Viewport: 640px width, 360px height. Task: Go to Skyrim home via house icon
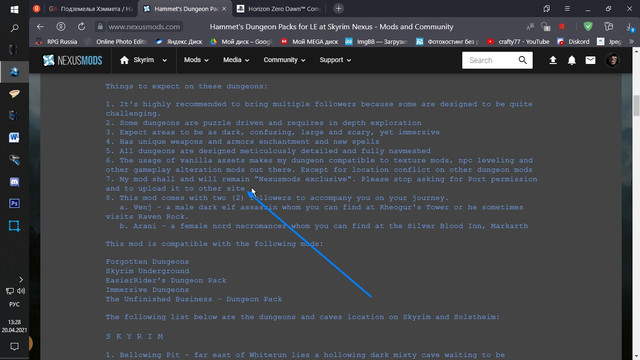coord(124,60)
